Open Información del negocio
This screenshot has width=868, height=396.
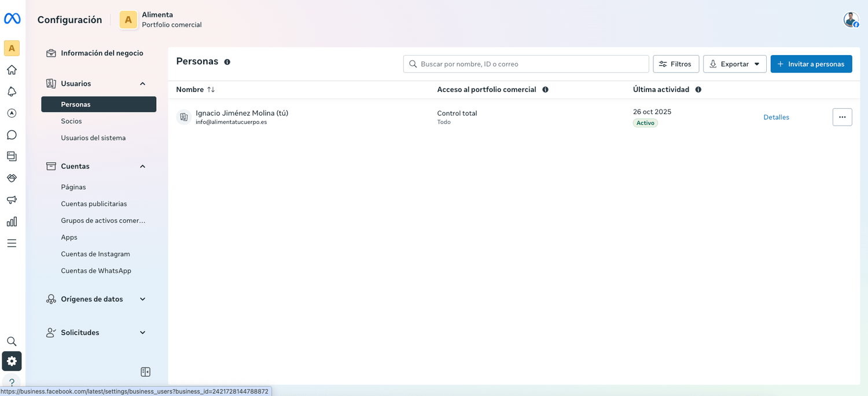click(x=102, y=53)
